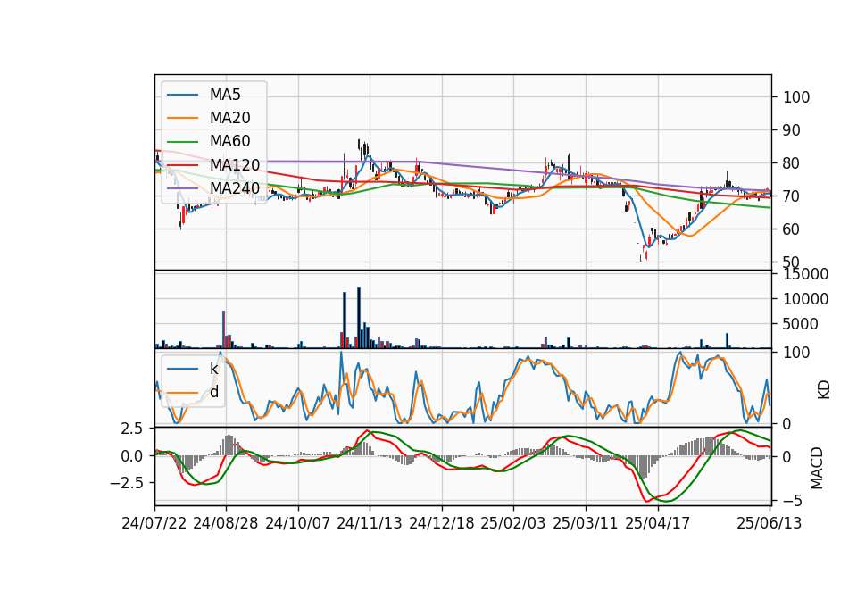Click the 70 price axis label
The width and height of the screenshot is (857, 616).
coord(792,196)
